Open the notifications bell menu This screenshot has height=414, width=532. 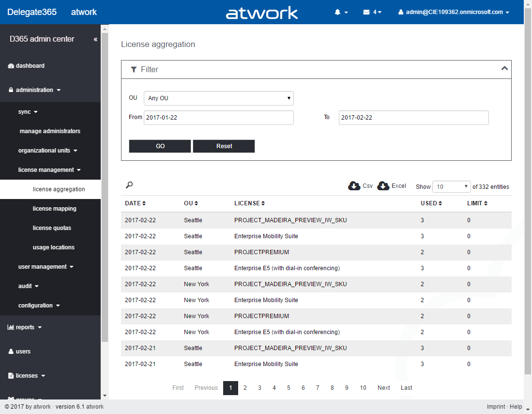coord(341,12)
